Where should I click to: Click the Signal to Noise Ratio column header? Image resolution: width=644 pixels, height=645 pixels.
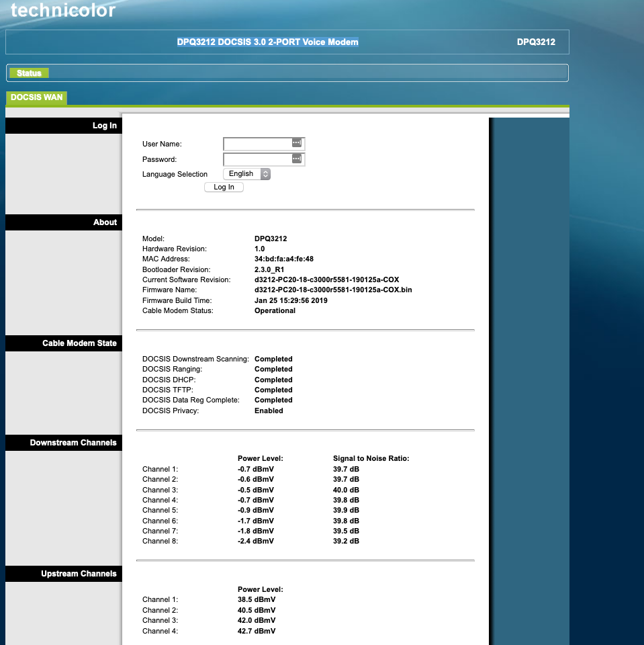pyautogui.click(x=371, y=458)
